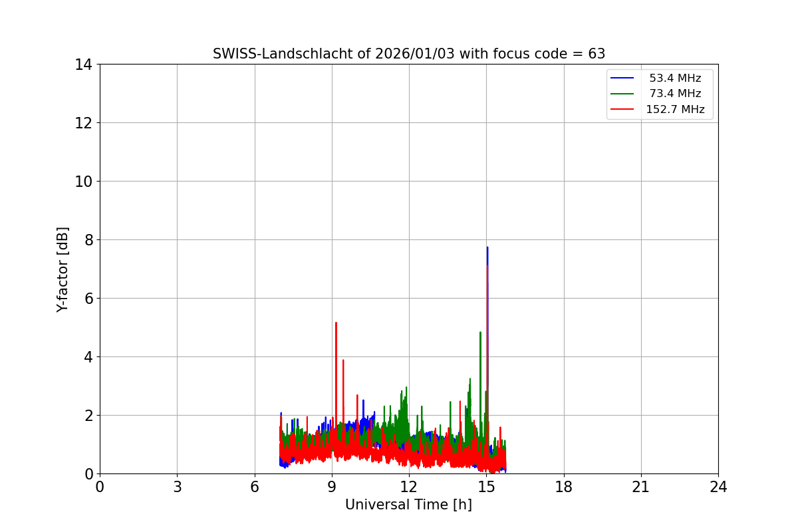Click the plot title mentioning SWISS-Landschlacht
Viewport: 798px width, 532px height.
pos(409,54)
